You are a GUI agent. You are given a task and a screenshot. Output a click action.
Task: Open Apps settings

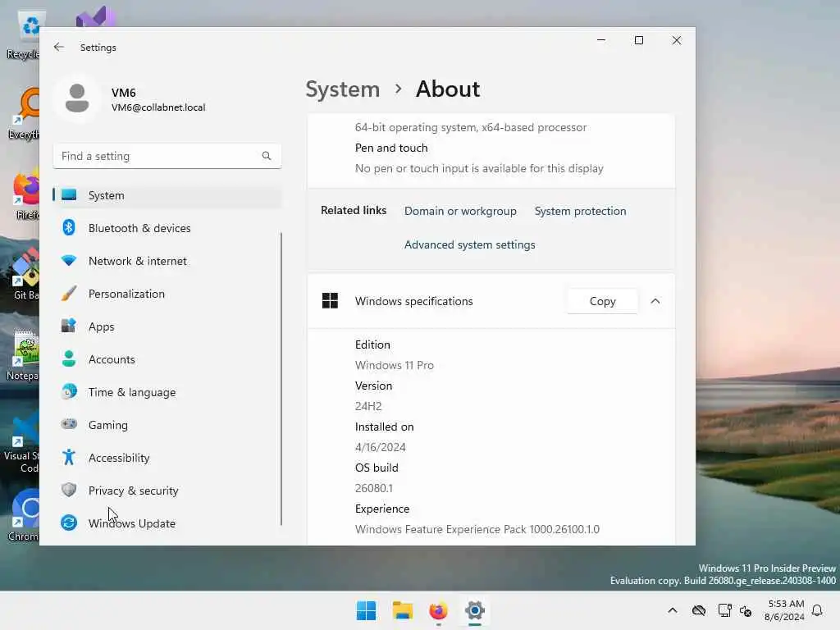pos(167,326)
